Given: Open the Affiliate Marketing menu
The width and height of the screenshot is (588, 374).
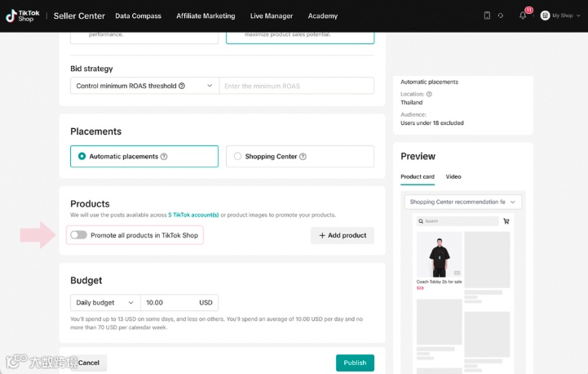Looking at the screenshot, I should pyautogui.click(x=206, y=16).
